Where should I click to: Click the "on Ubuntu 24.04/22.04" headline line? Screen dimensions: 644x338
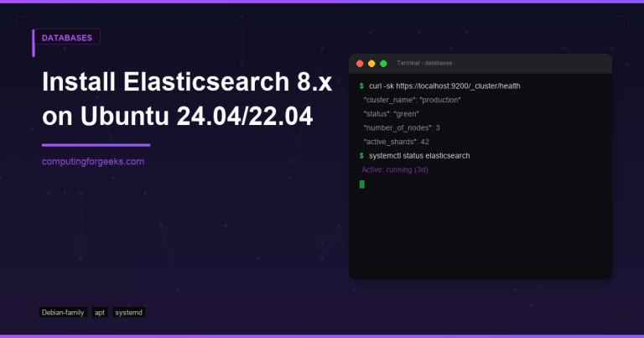coord(178,117)
